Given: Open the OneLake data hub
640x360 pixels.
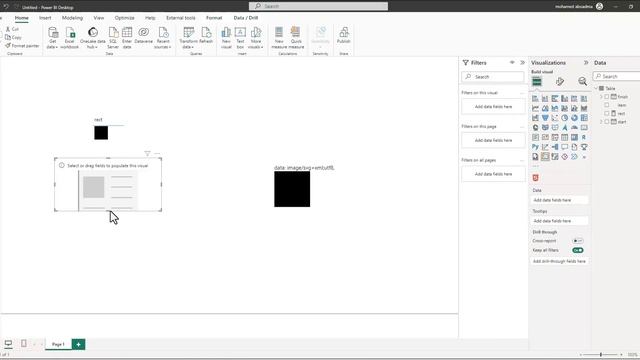Looking at the screenshot, I should pos(93,38).
